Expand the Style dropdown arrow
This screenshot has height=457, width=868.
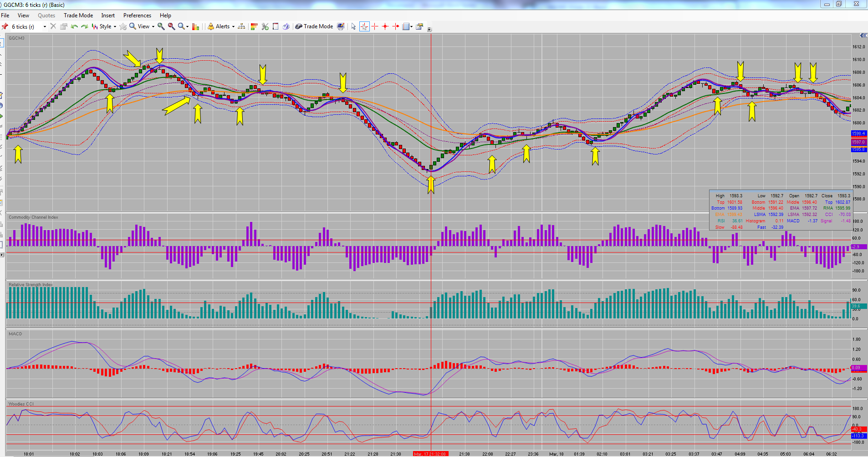pyautogui.click(x=115, y=27)
